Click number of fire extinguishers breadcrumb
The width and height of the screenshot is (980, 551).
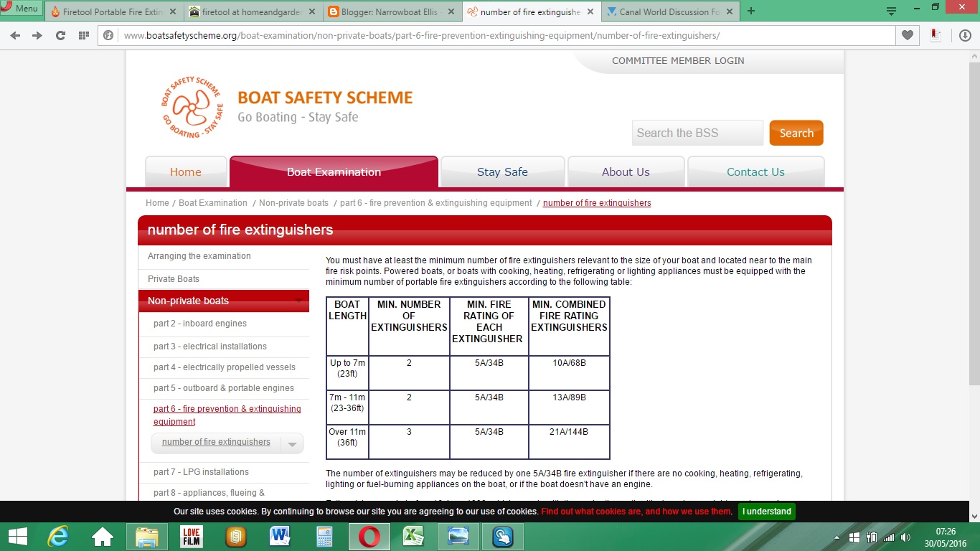click(x=597, y=203)
